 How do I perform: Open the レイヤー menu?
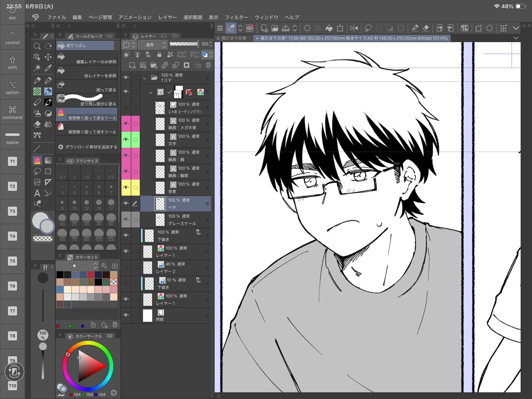168,17
